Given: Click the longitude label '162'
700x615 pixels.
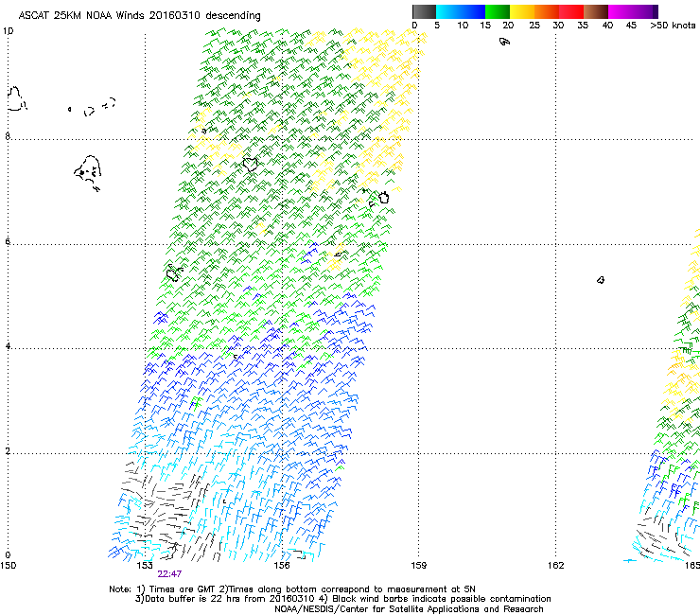Looking at the screenshot, I should (x=556, y=566).
